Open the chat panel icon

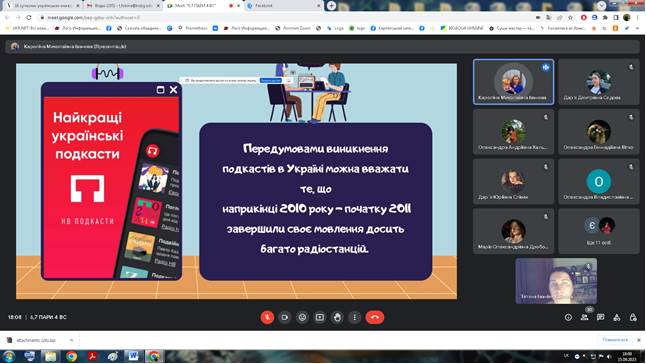pos(600,317)
